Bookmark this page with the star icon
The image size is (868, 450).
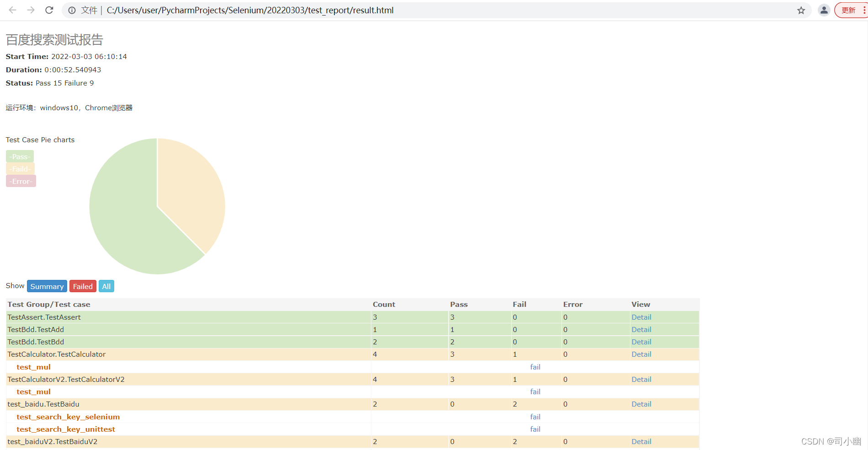coord(801,10)
